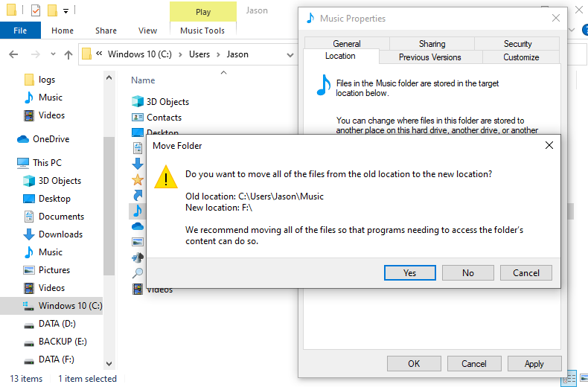588x387 pixels.
Task: Switch to the Sharing tab
Action: [432, 43]
